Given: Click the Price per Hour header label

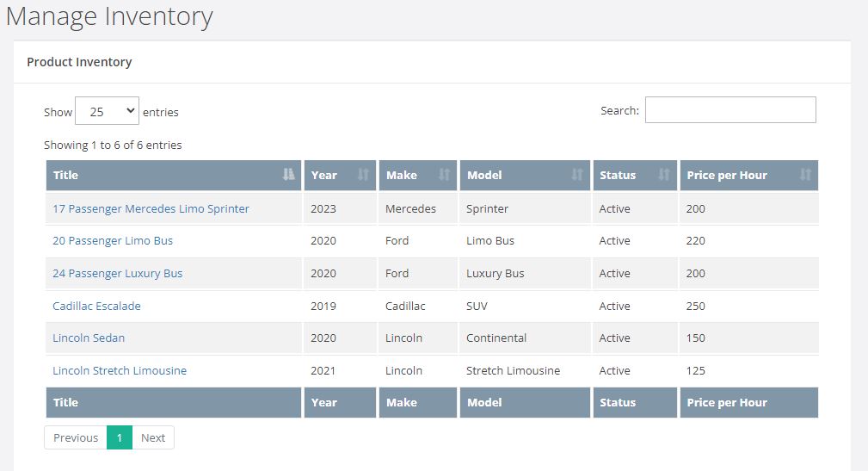Looking at the screenshot, I should pyautogui.click(x=727, y=175).
